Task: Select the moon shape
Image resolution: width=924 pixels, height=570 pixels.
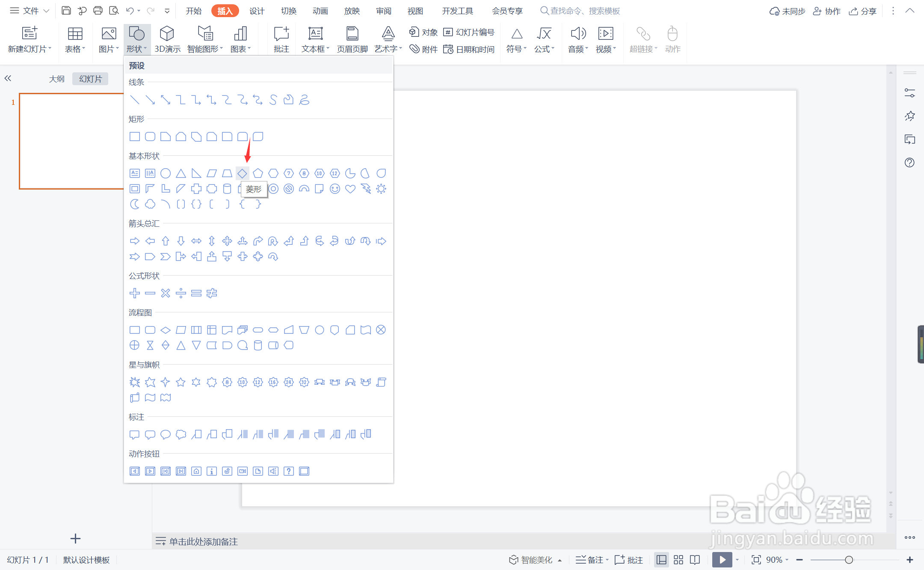Action: [x=135, y=204]
